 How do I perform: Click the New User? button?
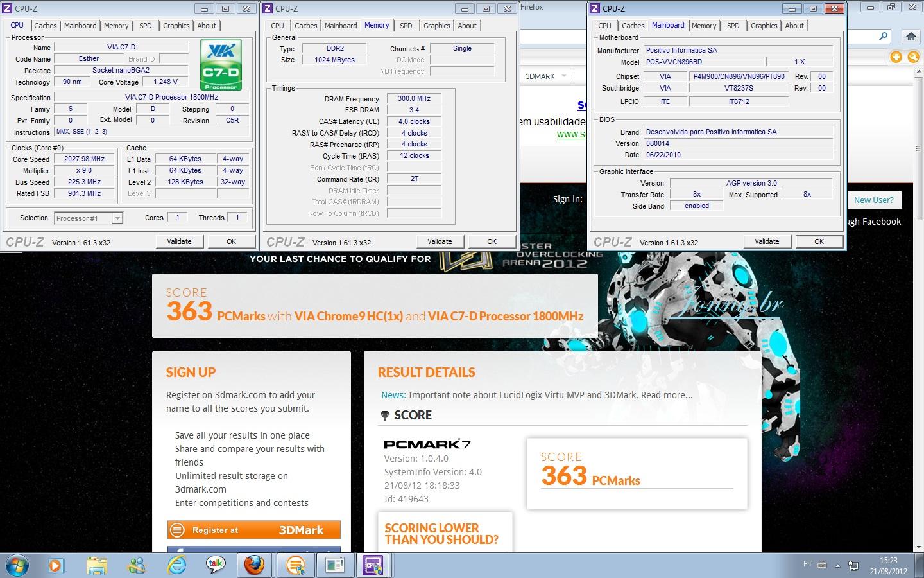(x=874, y=200)
